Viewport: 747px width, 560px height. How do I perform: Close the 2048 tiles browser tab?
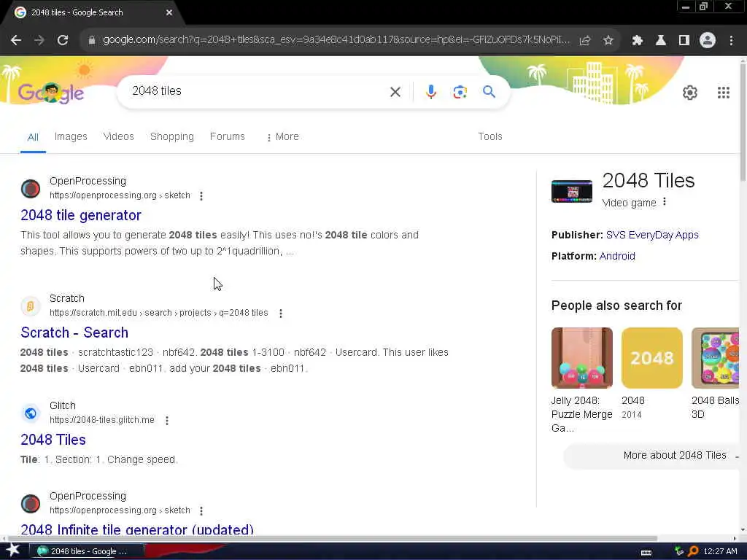click(169, 12)
